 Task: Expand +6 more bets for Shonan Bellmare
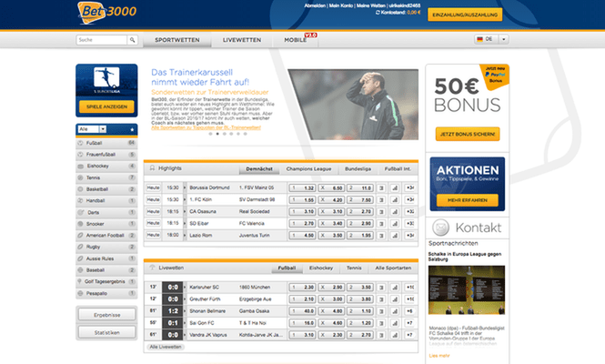tap(409, 311)
